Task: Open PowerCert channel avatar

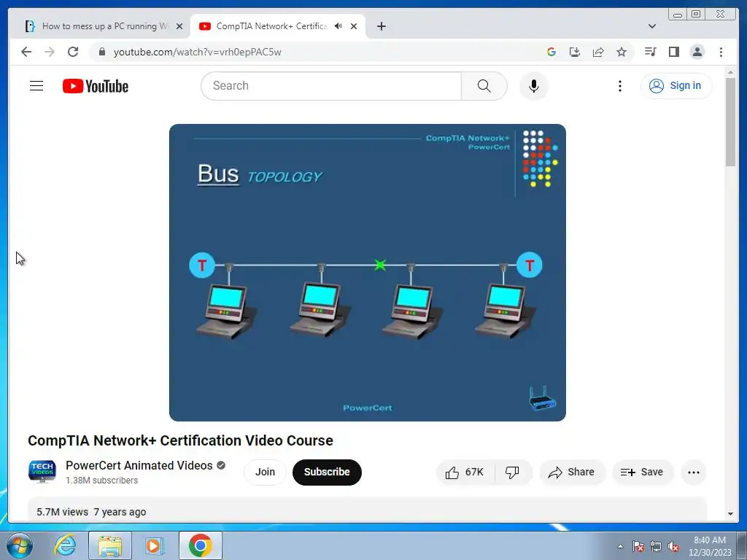Action: [42, 472]
